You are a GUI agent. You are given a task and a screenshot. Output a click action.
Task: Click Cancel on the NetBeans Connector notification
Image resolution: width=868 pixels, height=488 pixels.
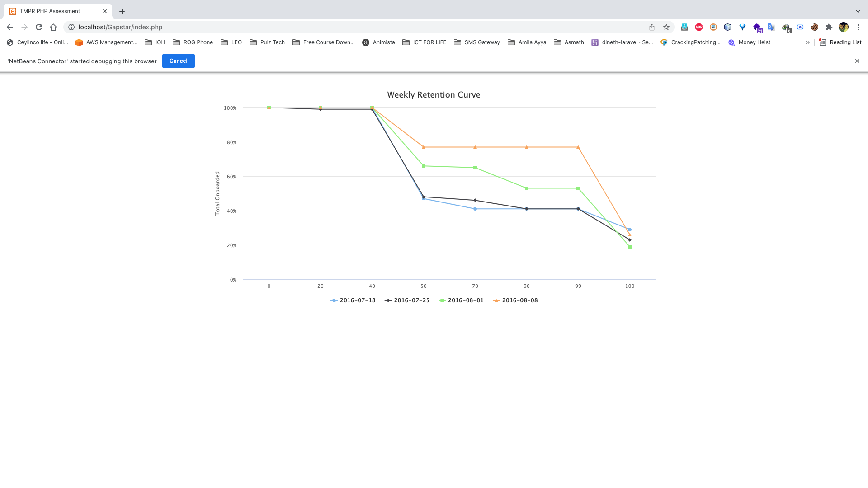[x=178, y=61]
